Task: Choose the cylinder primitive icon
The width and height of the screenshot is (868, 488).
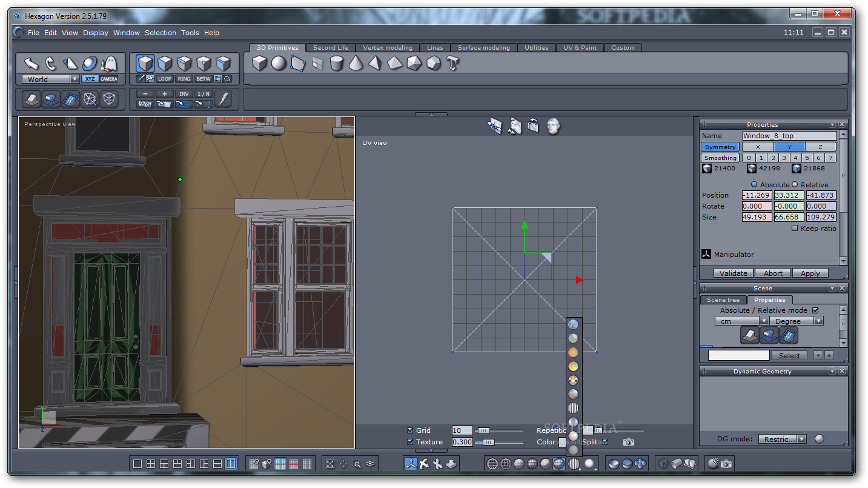Action: pos(337,63)
